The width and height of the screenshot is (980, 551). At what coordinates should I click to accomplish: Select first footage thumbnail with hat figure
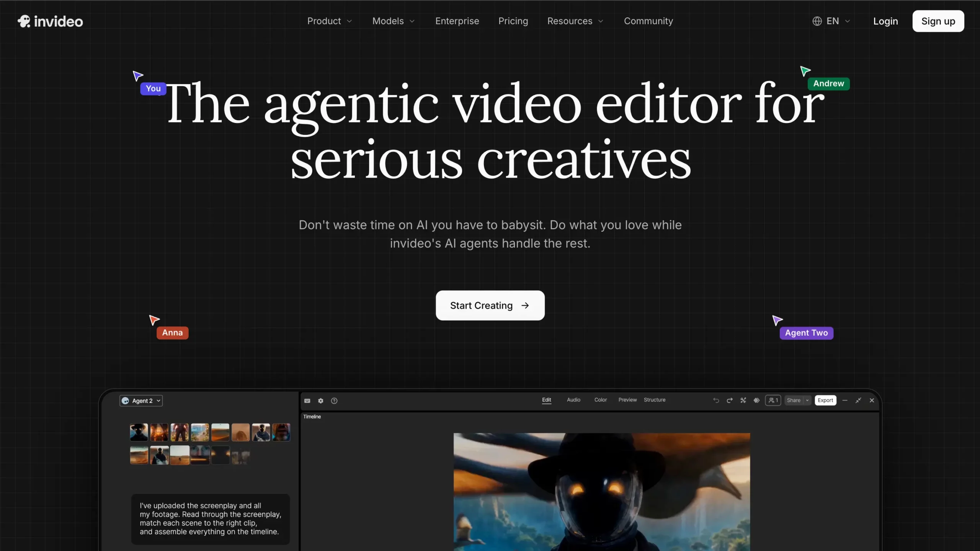point(139,432)
